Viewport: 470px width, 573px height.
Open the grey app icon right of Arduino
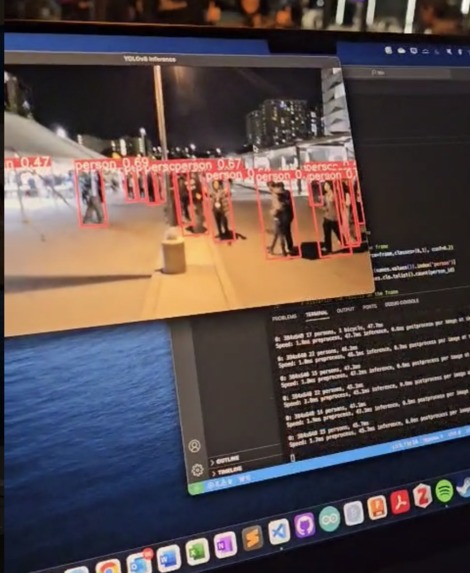[353, 513]
